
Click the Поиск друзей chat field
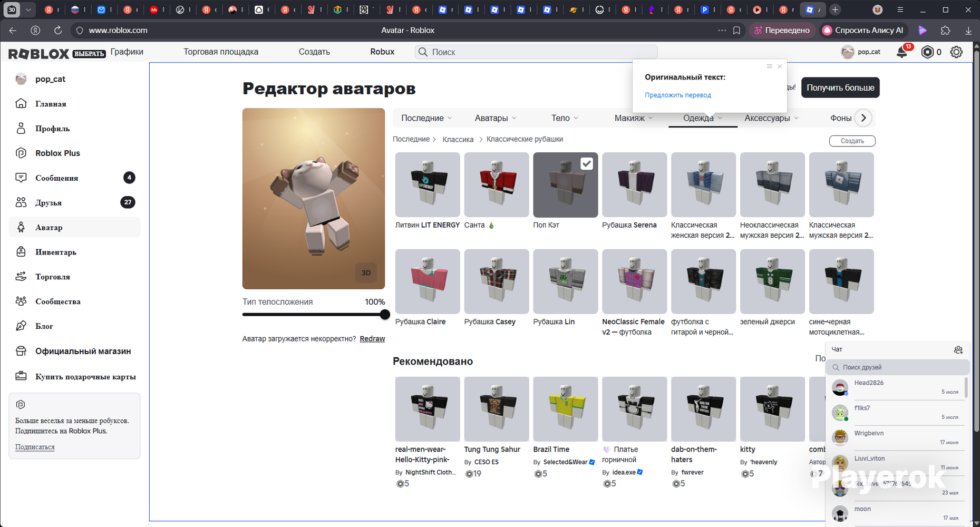pos(898,367)
